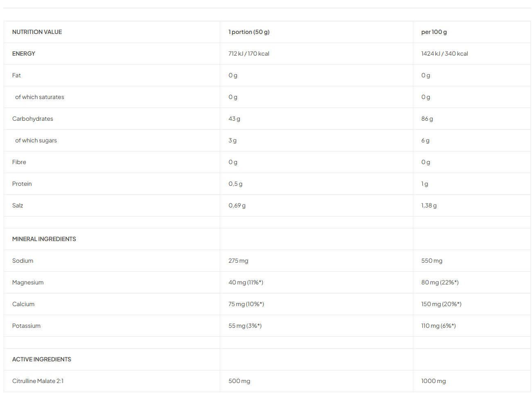Select the 'of which sugars' label
The height and width of the screenshot is (399, 532).
(36, 140)
